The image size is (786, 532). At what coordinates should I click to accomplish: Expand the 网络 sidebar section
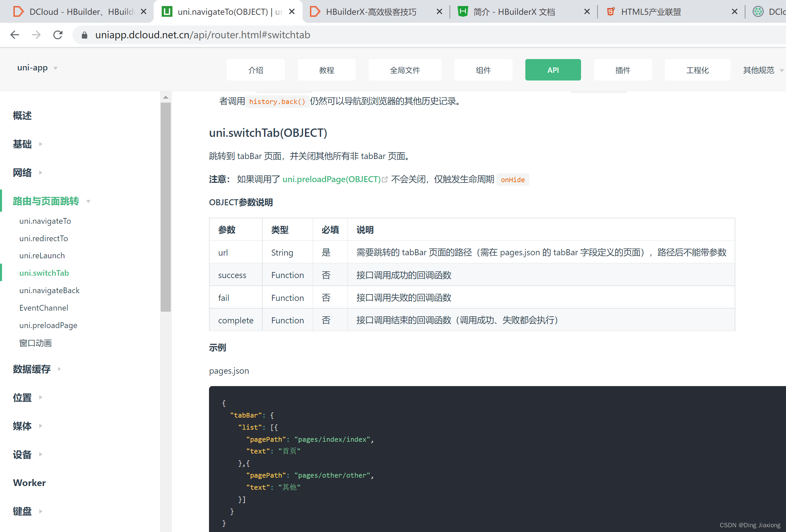coord(28,172)
